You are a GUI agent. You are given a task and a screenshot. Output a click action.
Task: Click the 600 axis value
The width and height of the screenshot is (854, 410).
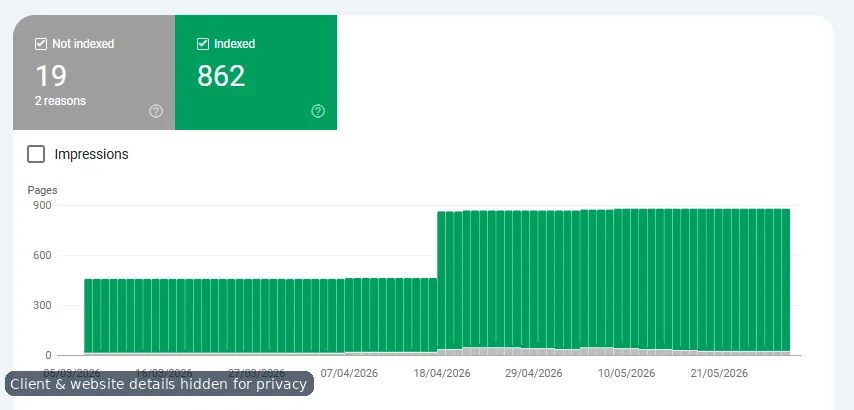(x=41, y=255)
